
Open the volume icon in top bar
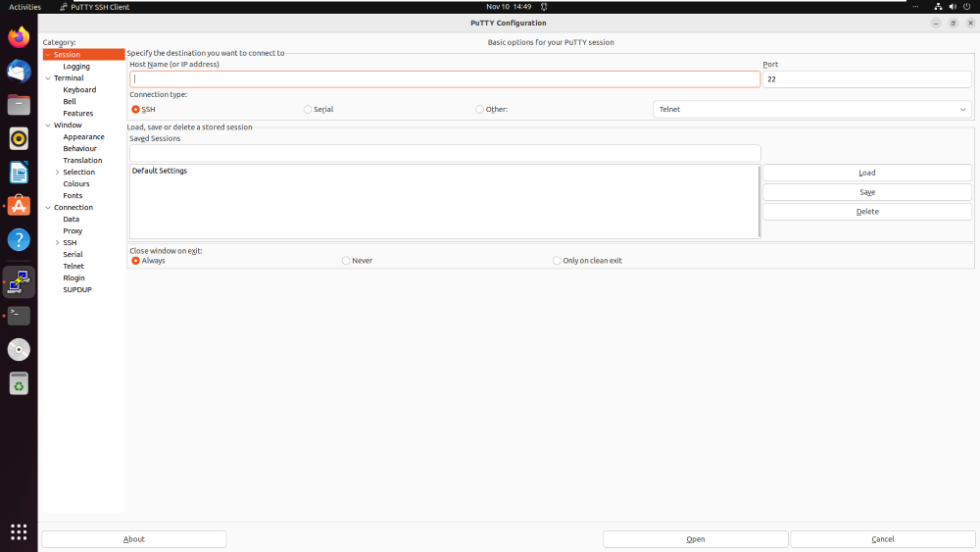953,7
